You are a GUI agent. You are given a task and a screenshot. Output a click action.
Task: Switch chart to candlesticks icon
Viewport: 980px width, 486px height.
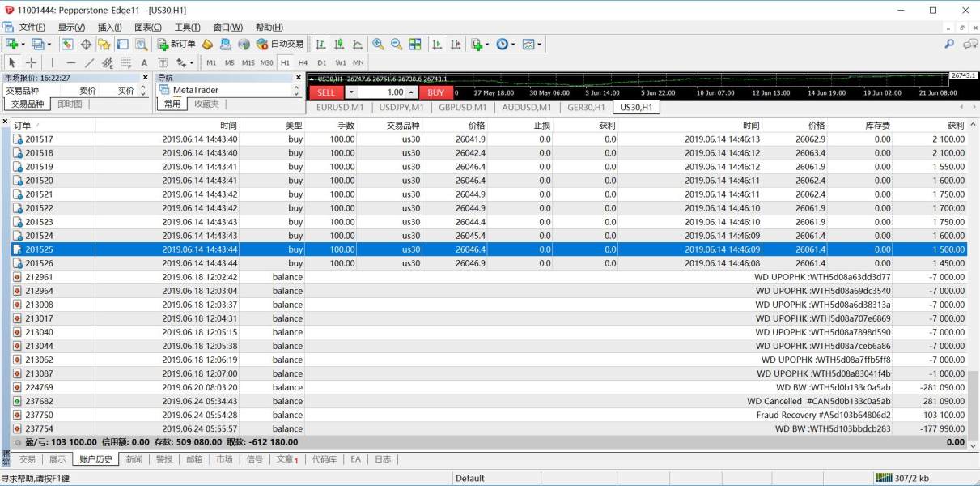tap(339, 44)
